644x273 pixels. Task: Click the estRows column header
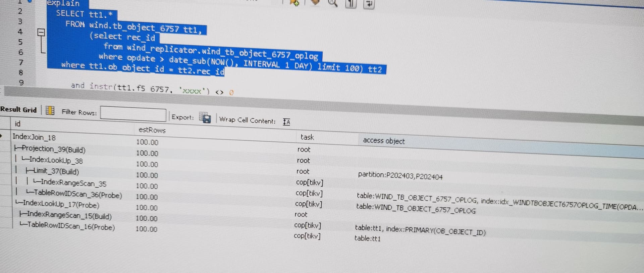click(x=152, y=130)
